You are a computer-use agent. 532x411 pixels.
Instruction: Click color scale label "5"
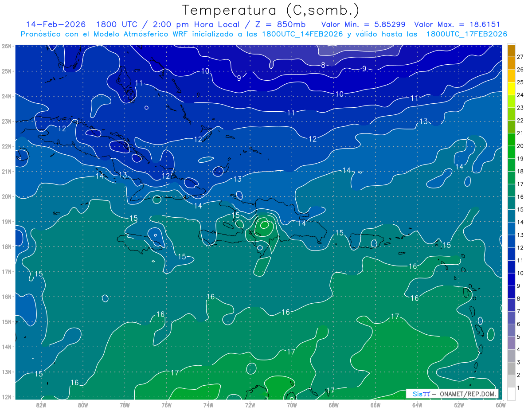(519, 337)
